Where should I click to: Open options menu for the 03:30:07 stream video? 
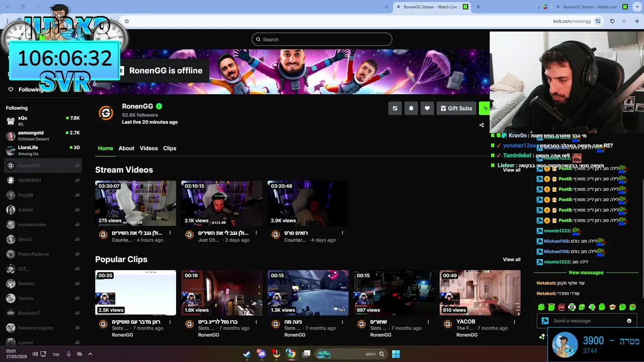tap(170, 233)
